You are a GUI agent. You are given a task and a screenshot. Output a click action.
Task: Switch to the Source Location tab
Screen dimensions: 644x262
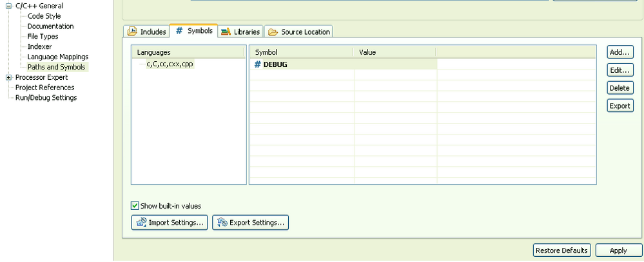pyautogui.click(x=298, y=32)
